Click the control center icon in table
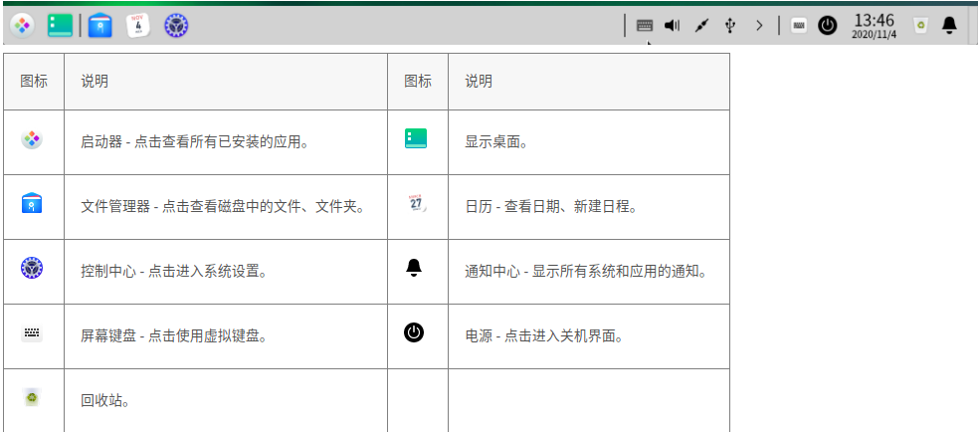The image size is (980, 432). point(32,268)
